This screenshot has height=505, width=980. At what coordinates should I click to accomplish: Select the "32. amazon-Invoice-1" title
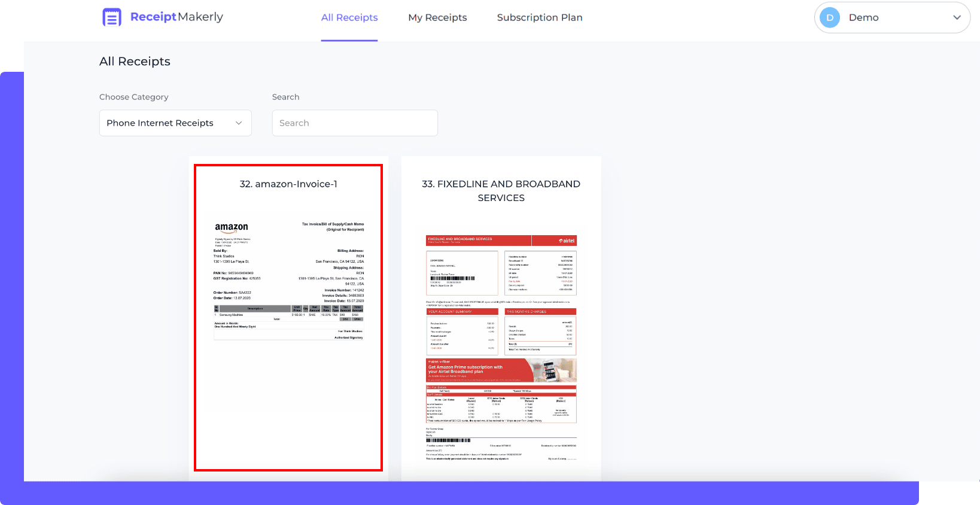pos(288,184)
